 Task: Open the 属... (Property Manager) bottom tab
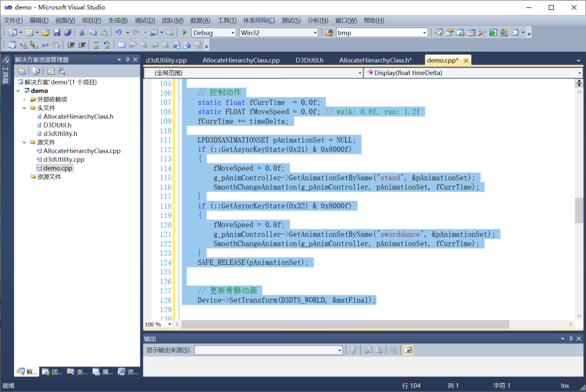click(103, 372)
